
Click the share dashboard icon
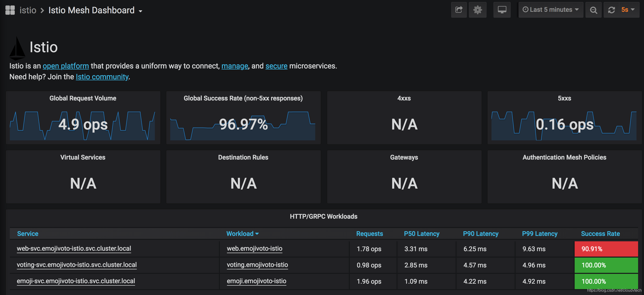[x=459, y=10]
